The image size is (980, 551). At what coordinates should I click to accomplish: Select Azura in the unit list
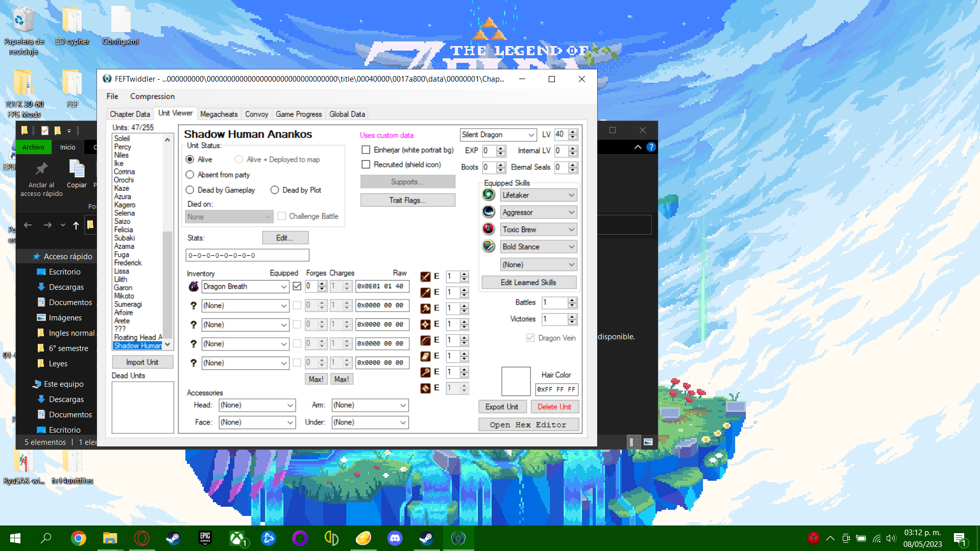(122, 196)
